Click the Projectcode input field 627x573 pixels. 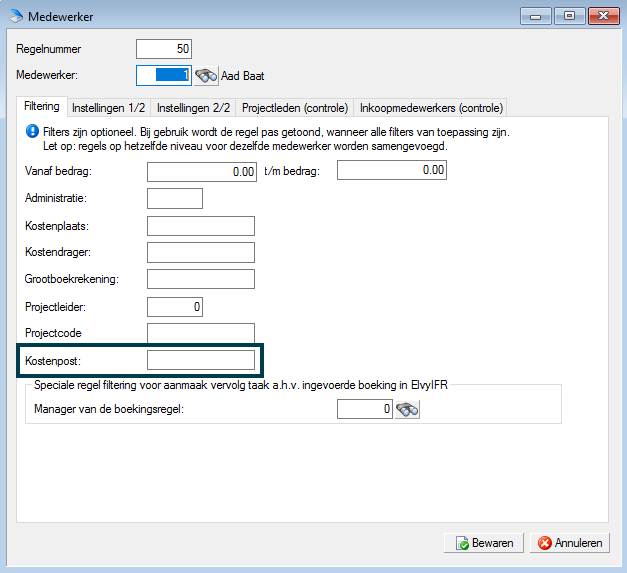point(201,333)
